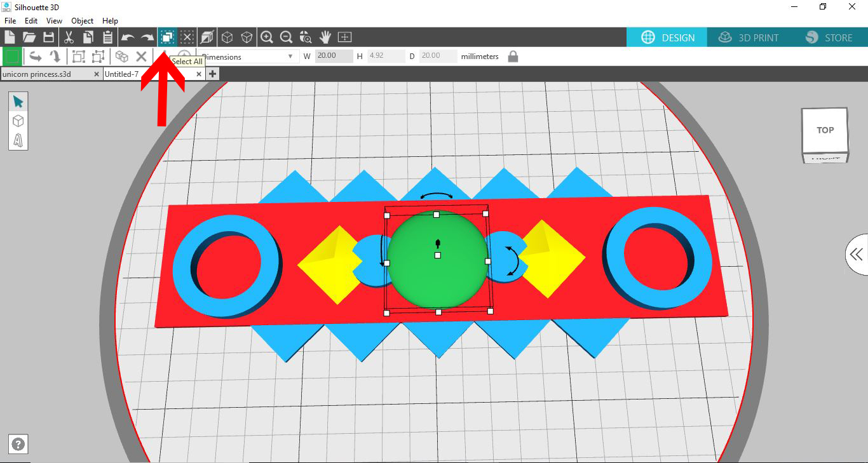
Task: Select the 3D shapes cube tool
Action: coord(18,121)
